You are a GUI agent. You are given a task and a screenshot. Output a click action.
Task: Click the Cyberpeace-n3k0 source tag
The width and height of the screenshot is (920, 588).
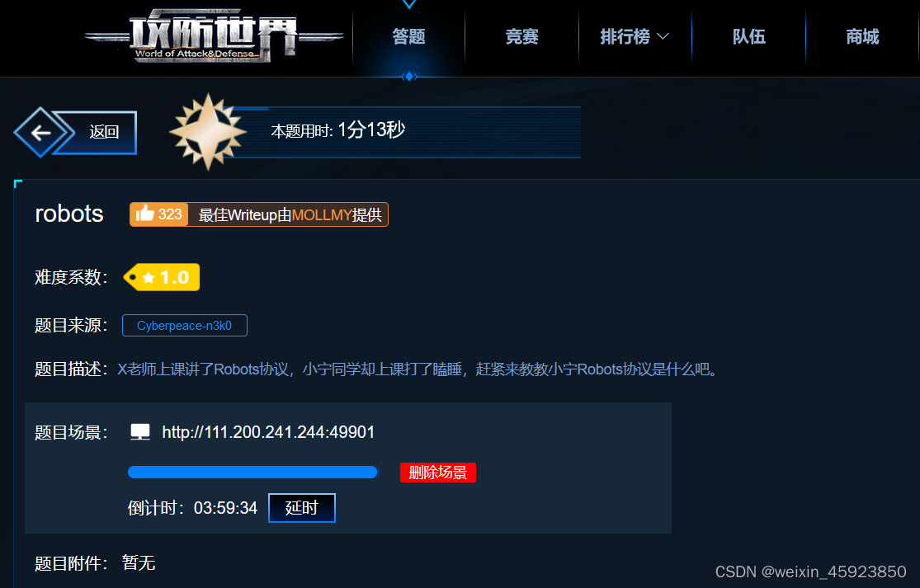pos(184,326)
